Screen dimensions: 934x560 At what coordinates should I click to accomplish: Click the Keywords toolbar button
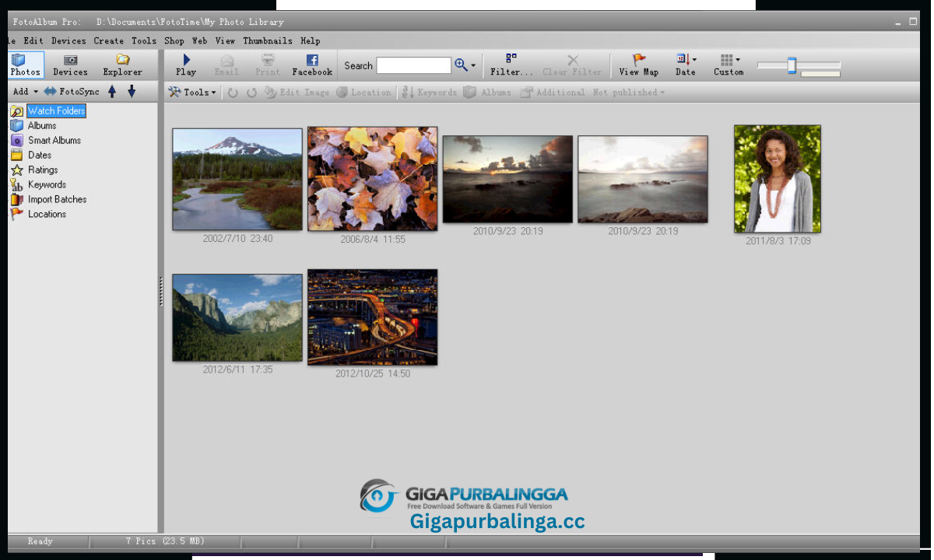429,93
